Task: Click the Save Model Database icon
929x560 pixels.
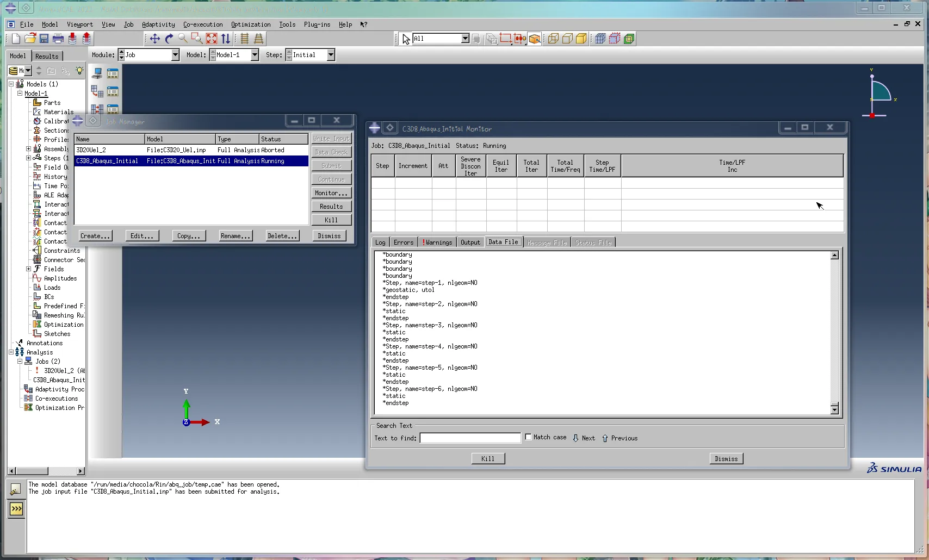Action: point(44,39)
